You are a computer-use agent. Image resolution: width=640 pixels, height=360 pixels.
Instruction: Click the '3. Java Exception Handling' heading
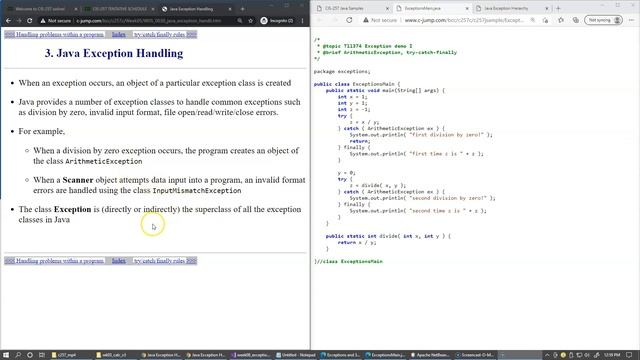coord(114,53)
